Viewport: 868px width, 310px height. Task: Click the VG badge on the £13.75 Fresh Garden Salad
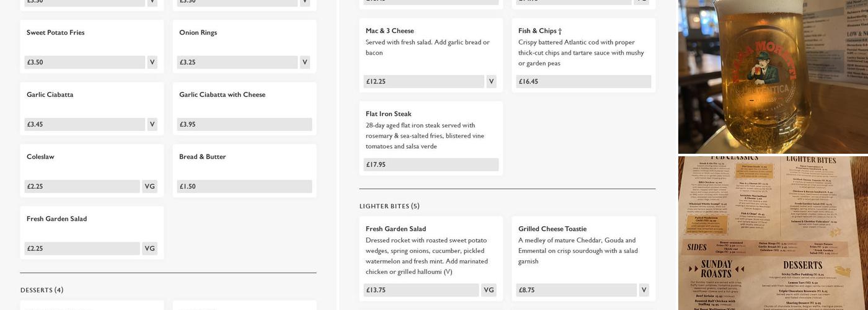[x=489, y=290]
